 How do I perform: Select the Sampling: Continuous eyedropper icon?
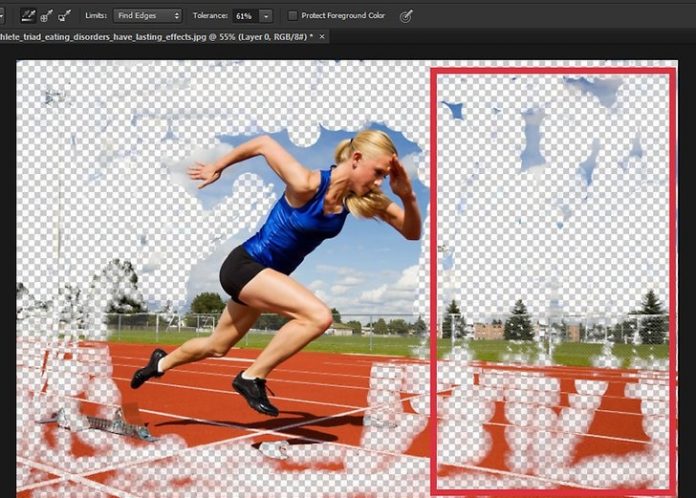pos(28,16)
